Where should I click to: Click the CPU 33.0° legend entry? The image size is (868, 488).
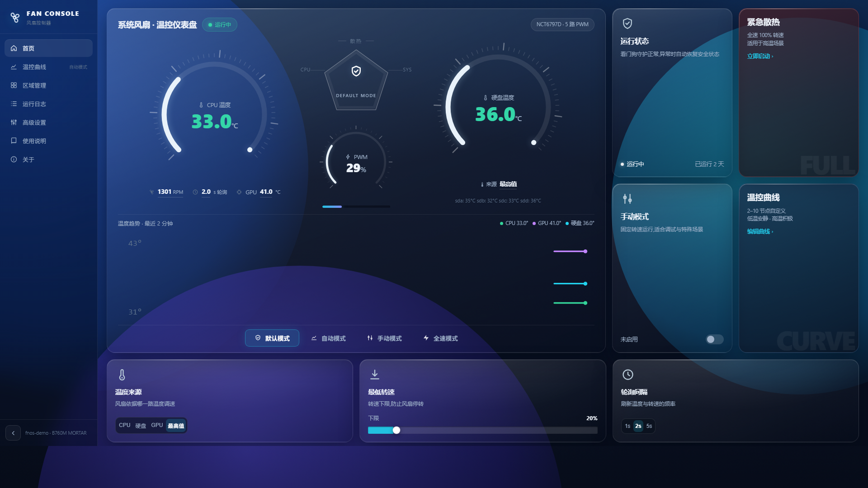(x=514, y=223)
